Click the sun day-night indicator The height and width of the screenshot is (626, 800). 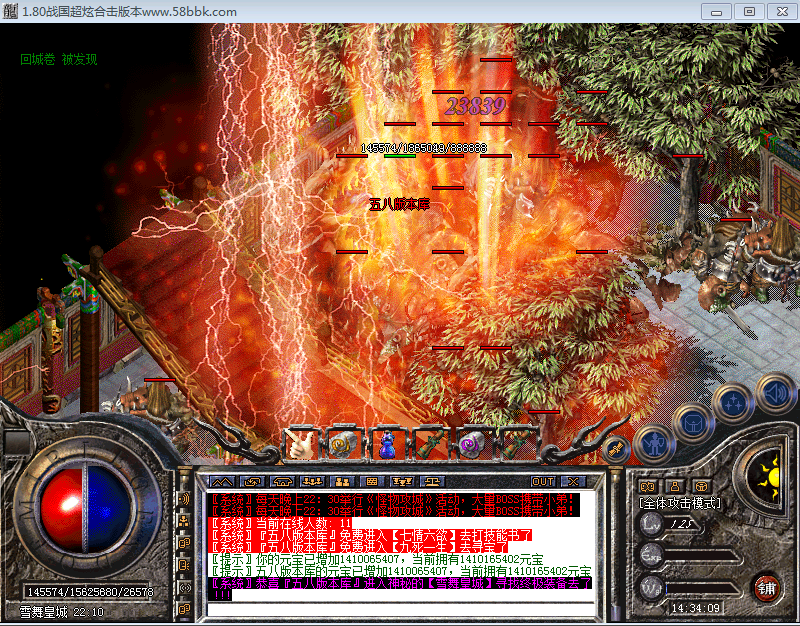(x=768, y=477)
